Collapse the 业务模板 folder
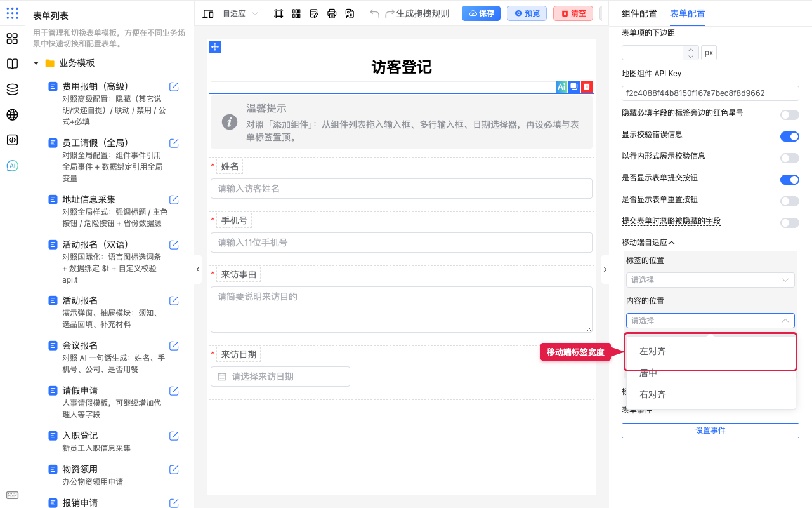The height and width of the screenshot is (508, 812). point(36,63)
